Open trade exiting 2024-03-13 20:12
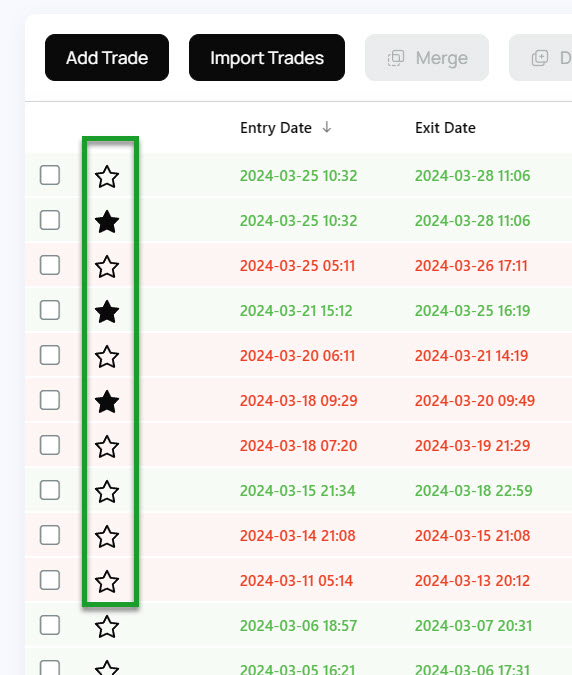This screenshot has height=675, width=572. tap(472, 580)
